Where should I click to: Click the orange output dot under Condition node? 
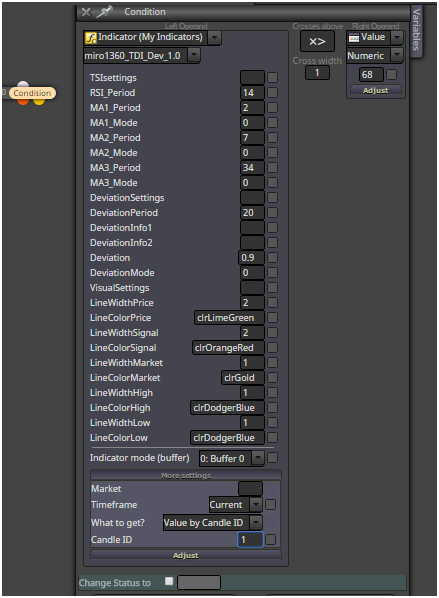(x=23, y=101)
